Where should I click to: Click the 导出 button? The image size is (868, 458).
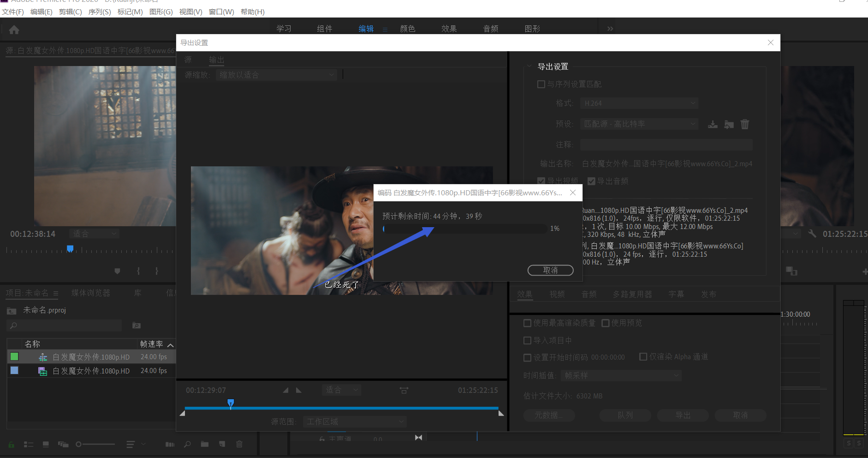(683, 416)
